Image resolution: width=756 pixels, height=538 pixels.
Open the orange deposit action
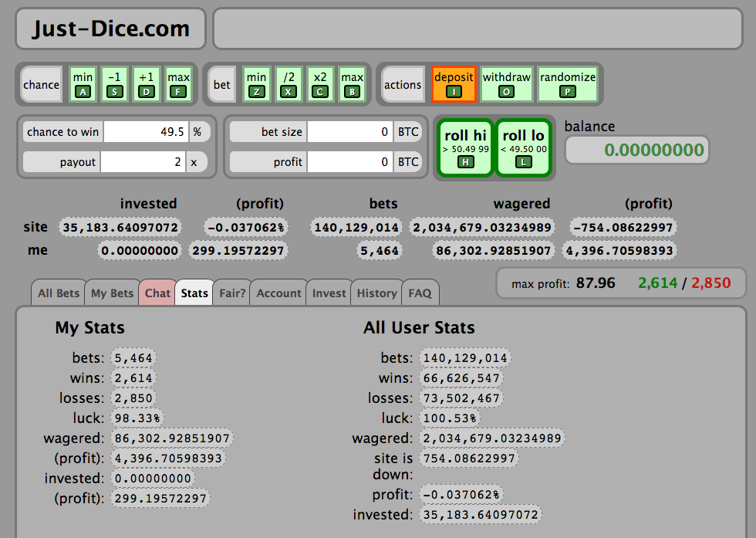[x=454, y=84]
